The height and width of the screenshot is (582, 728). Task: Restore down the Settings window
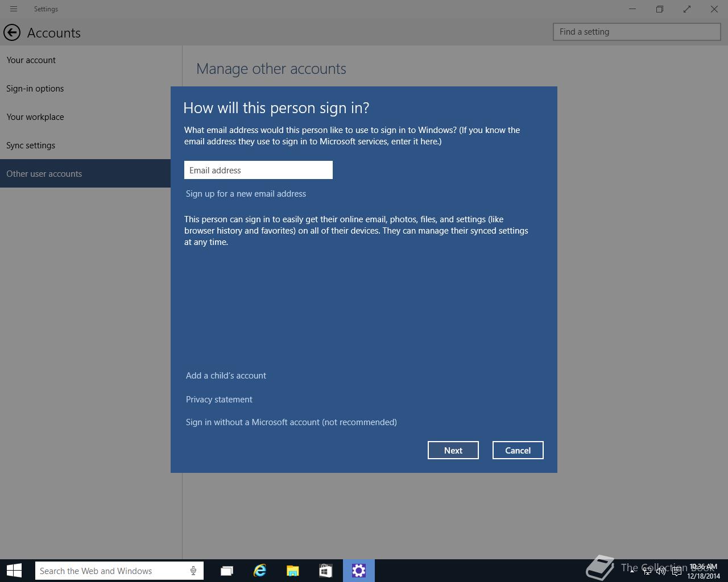660,9
